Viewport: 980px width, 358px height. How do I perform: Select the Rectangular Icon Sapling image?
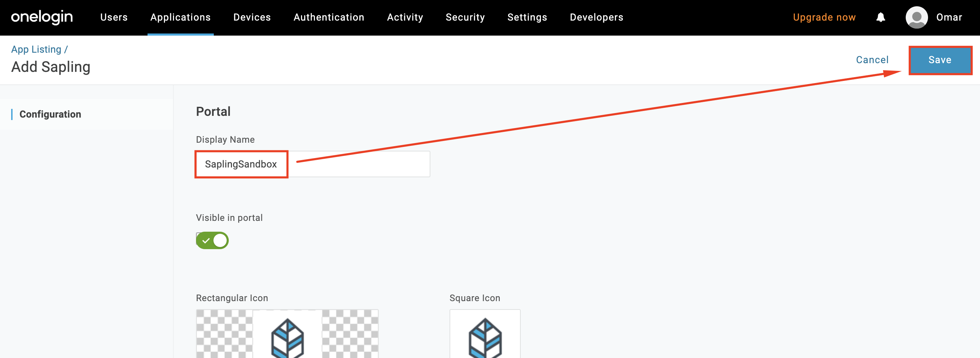pyautogui.click(x=287, y=335)
